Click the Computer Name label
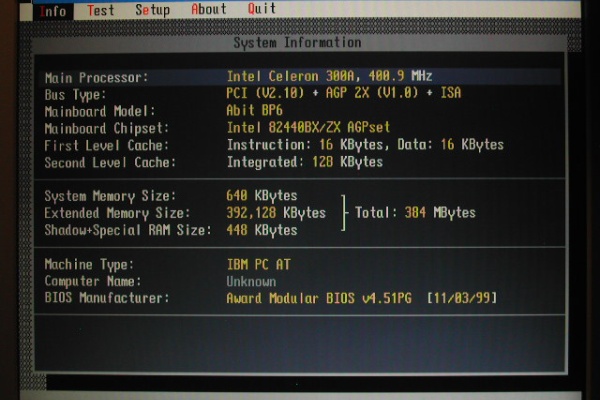 point(93,281)
